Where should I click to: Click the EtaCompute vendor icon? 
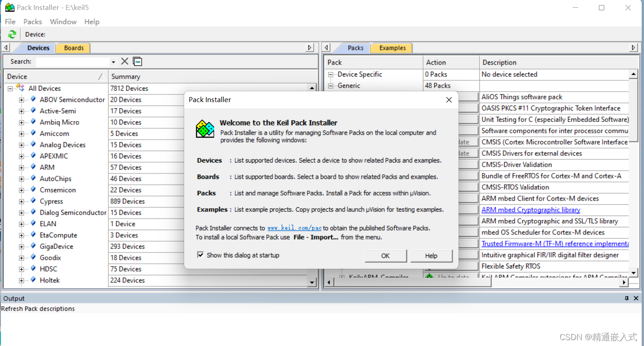[x=33, y=235]
